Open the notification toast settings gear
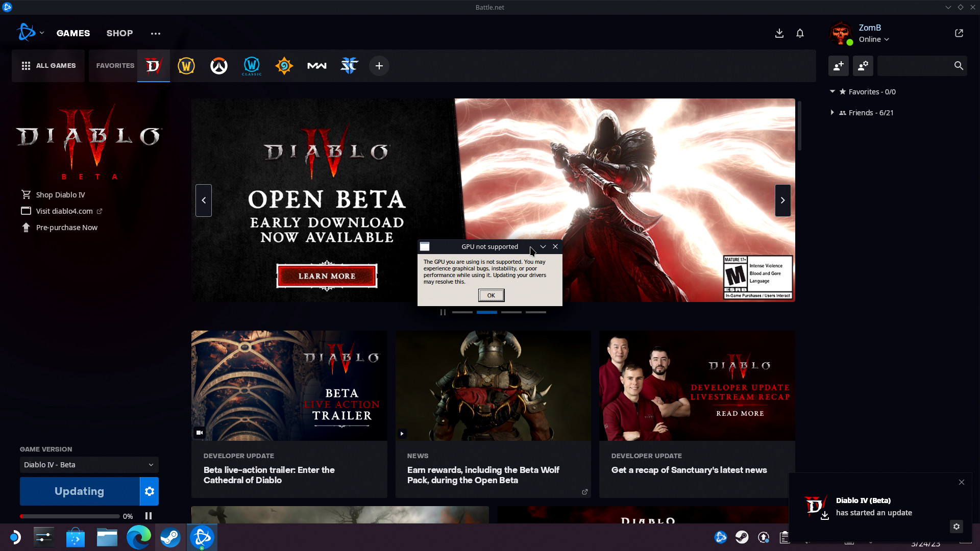Screen dimensions: 980x551 coord(957,527)
